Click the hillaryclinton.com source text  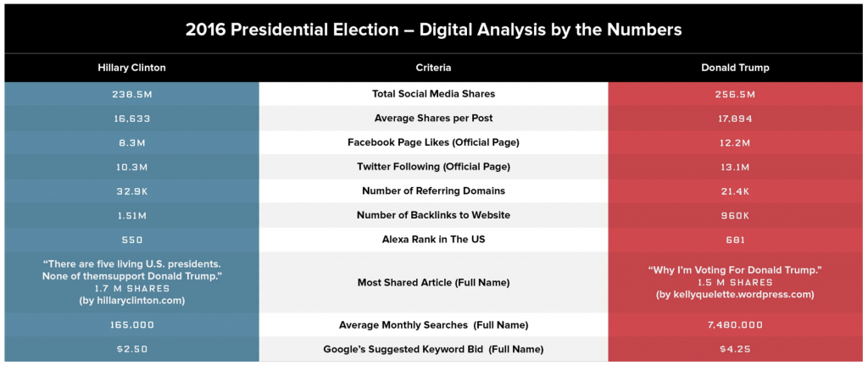tap(131, 301)
